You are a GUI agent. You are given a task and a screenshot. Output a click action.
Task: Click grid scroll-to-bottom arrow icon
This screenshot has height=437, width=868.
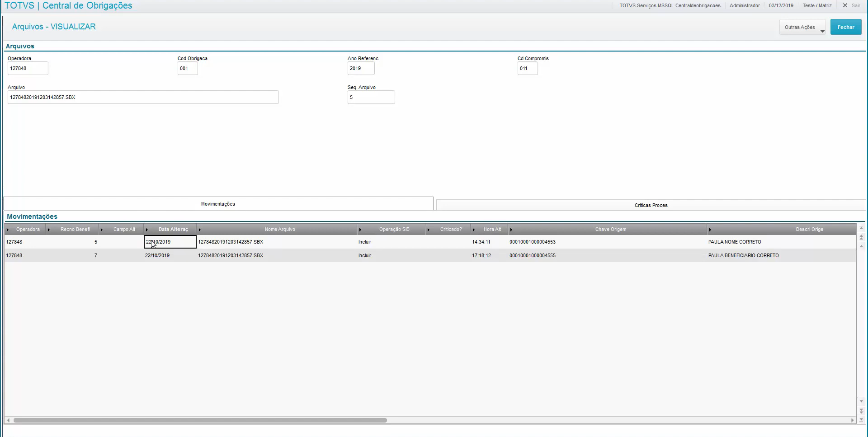point(861,419)
